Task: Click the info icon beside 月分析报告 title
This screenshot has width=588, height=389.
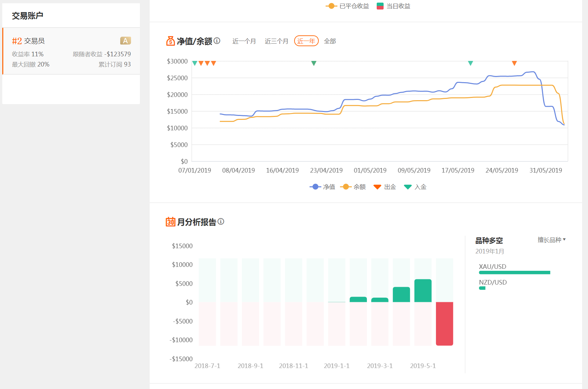Action: 221,222
